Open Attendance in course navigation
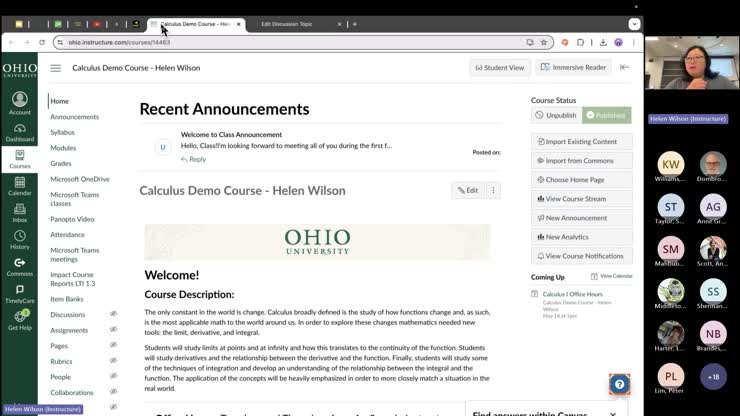 67,235
